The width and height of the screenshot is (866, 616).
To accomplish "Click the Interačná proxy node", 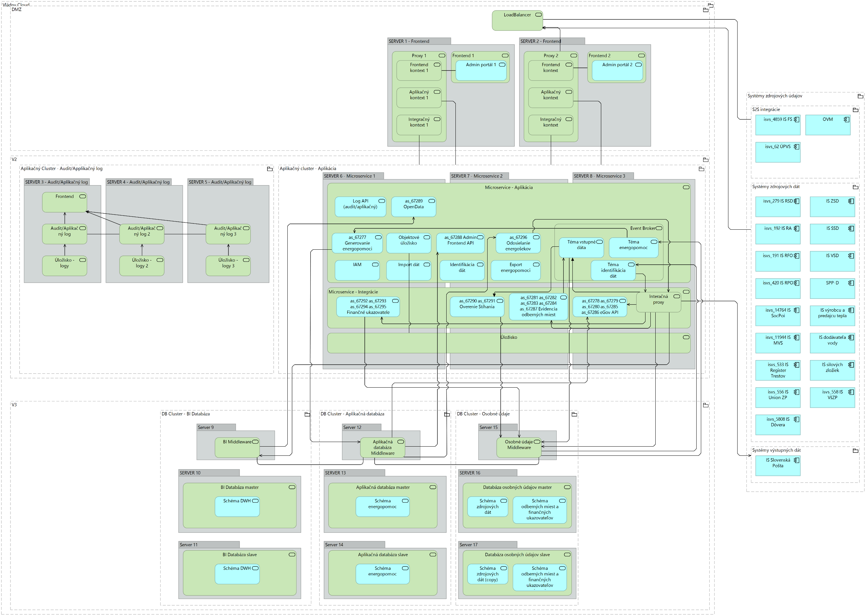I will (658, 302).
